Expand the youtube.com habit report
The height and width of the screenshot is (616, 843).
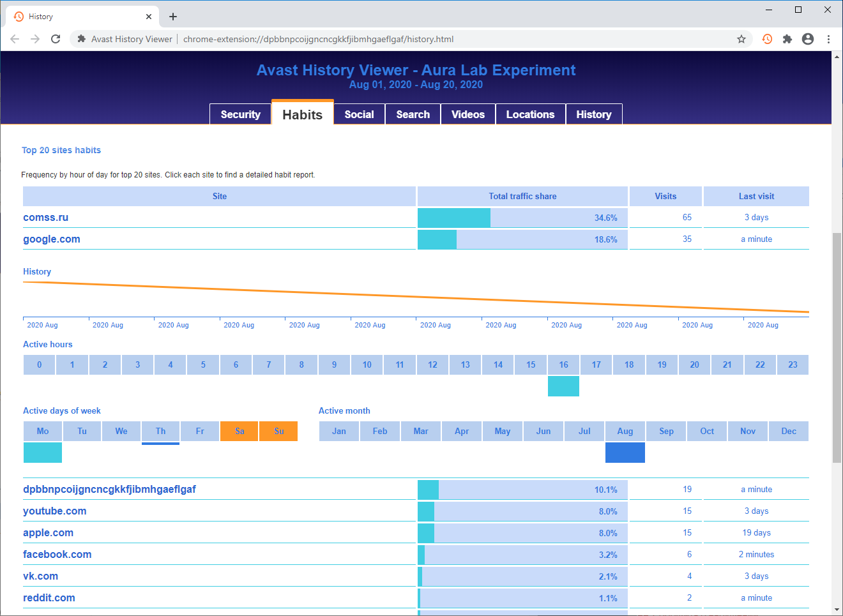55,511
